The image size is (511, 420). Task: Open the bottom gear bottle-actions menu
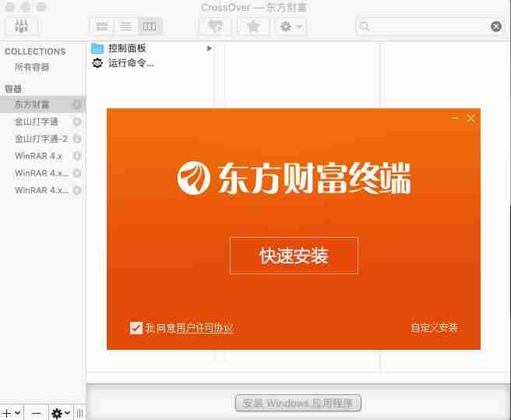pos(61,413)
